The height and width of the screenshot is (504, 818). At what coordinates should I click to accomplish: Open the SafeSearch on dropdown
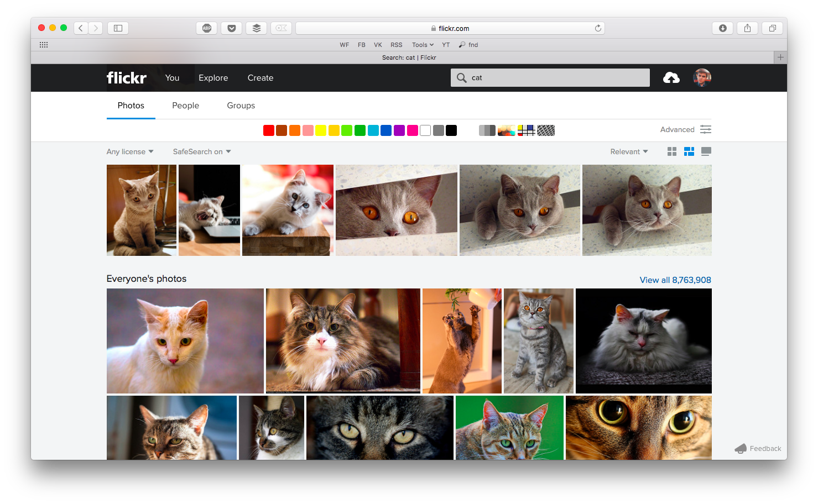pos(201,151)
